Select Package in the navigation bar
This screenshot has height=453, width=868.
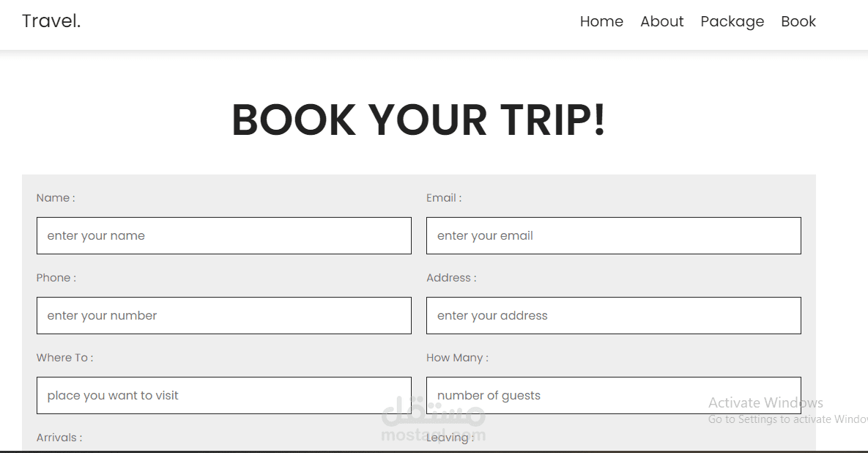(732, 21)
